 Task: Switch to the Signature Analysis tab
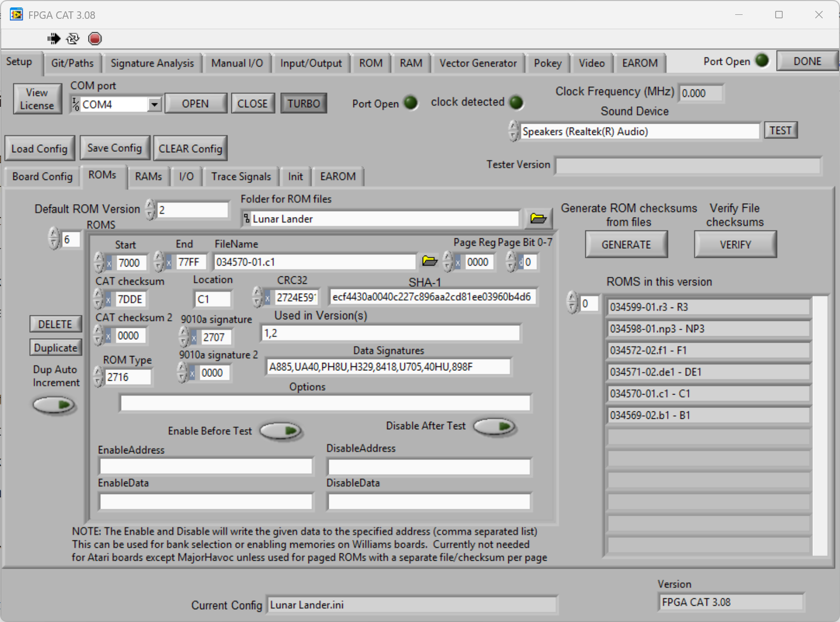click(152, 63)
